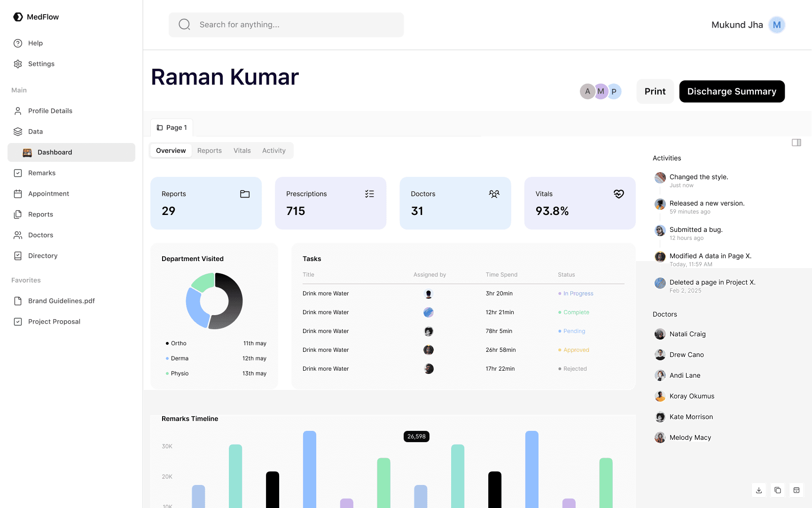The width and height of the screenshot is (812, 508).
Task: Open Doctors in the sidebar
Action: click(x=71, y=235)
